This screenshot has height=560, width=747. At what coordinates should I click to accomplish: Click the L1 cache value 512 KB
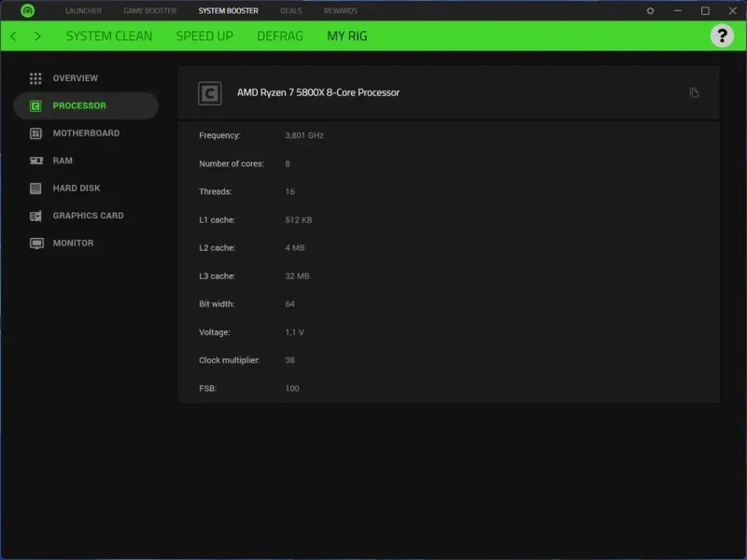(299, 220)
